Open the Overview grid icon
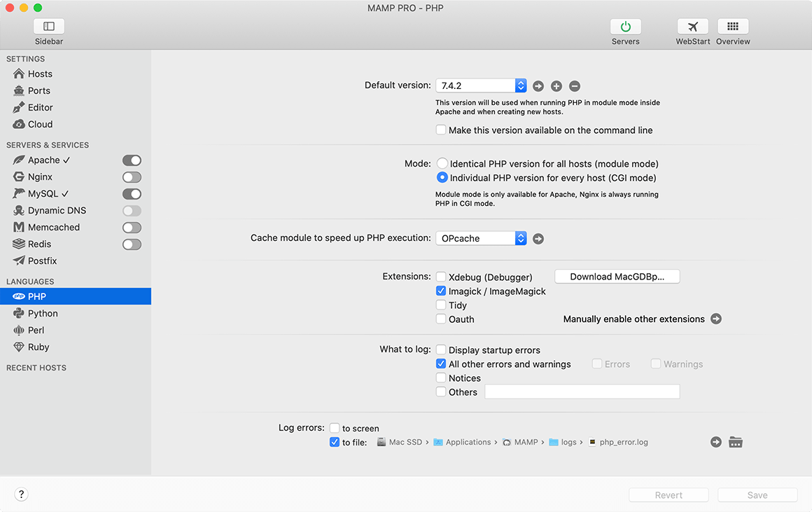This screenshot has width=812, height=512. tap(733, 27)
